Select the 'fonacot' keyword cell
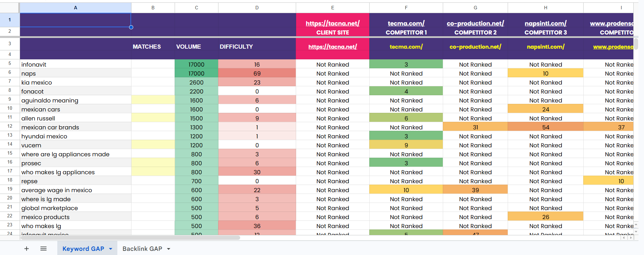Viewport: 644px width, 255px height. 76,91
